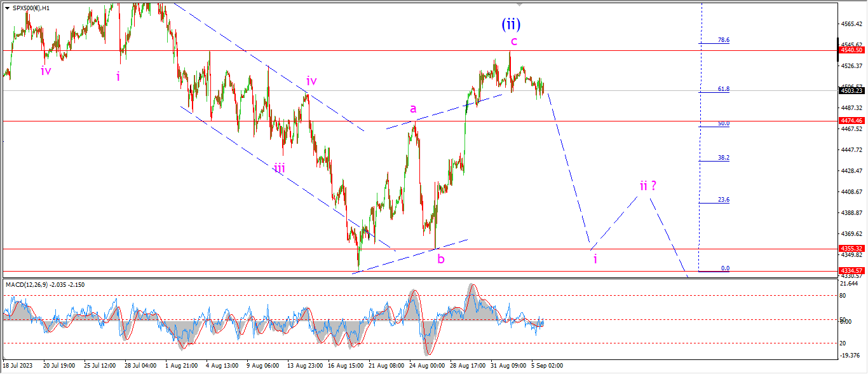Screen dimensions: 868x374
Task: Select the red 4355.32 price tag
Action: pyautogui.click(x=853, y=249)
